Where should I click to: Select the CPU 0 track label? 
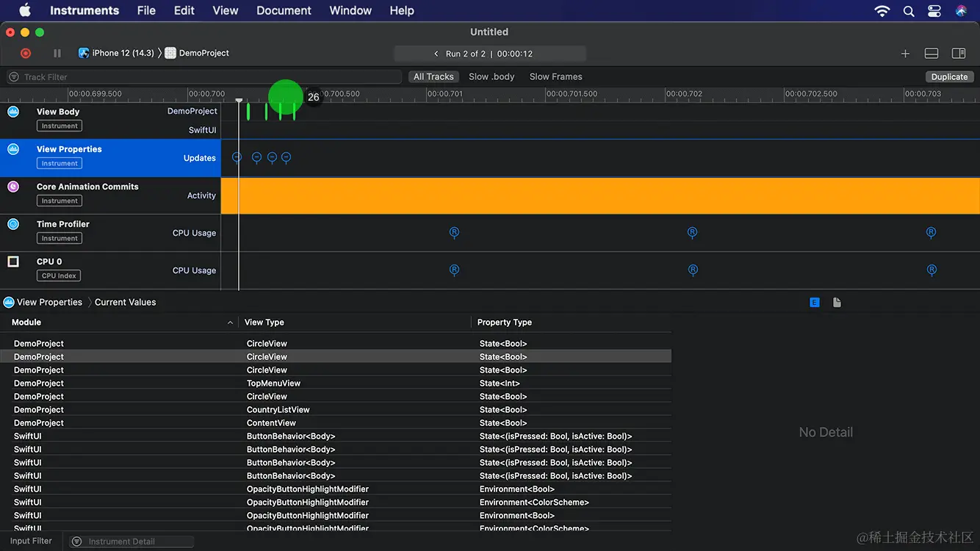tap(49, 262)
